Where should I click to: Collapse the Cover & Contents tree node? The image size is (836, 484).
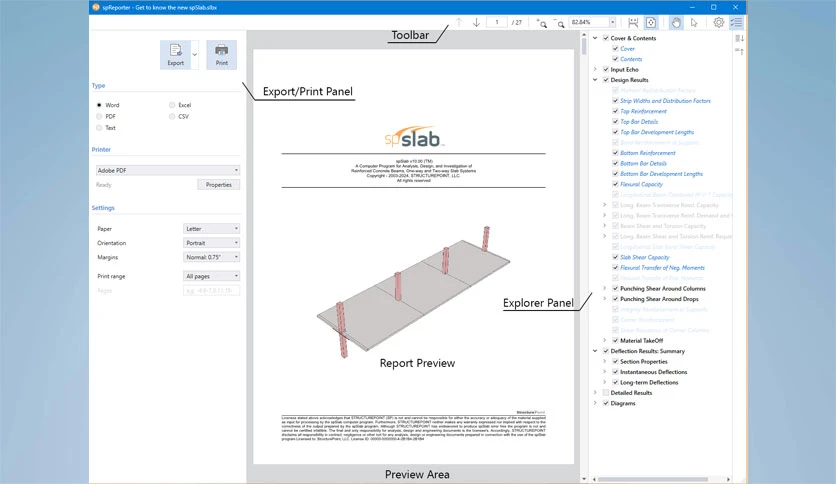[x=595, y=38]
